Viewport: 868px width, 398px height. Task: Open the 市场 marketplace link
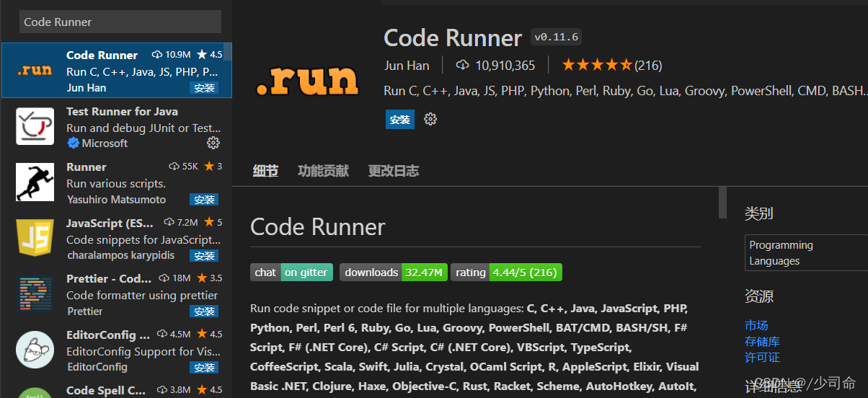[x=756, y=325]
